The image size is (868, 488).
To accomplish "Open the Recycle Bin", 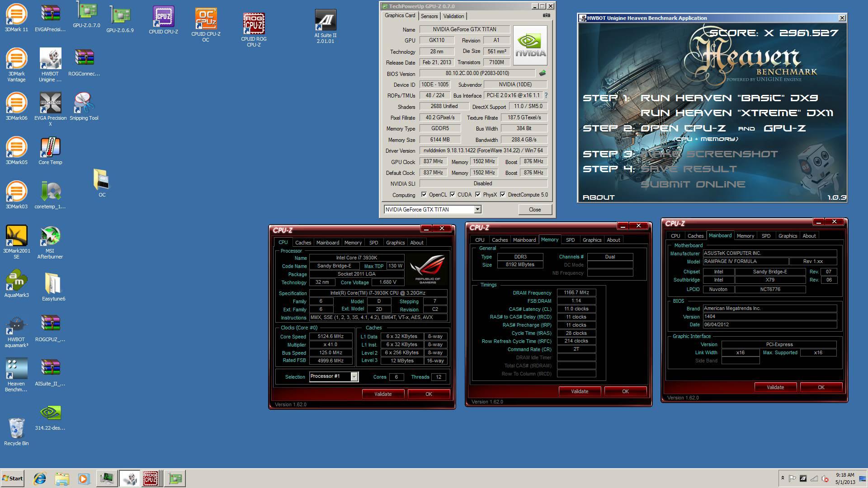I will point(16,432).
